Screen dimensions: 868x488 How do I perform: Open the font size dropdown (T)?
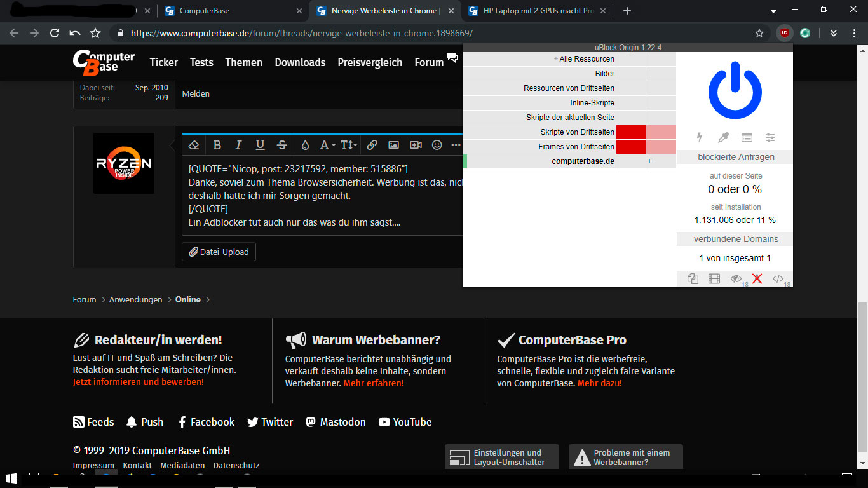349,145
